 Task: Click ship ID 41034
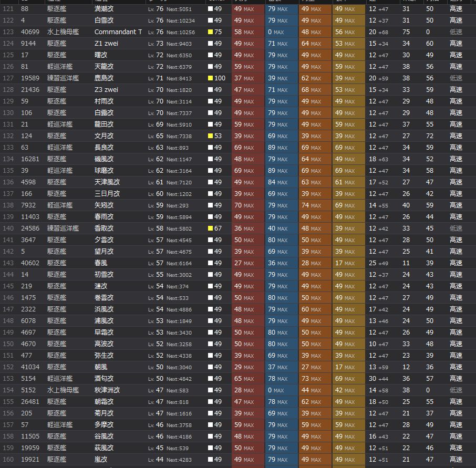click(30, 367)
